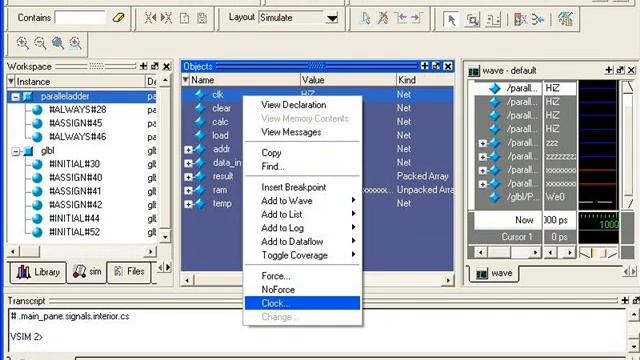Screen dimensions: 640x360
Task: Click the Instance column header in Workspace
Action: click(80, 82)
